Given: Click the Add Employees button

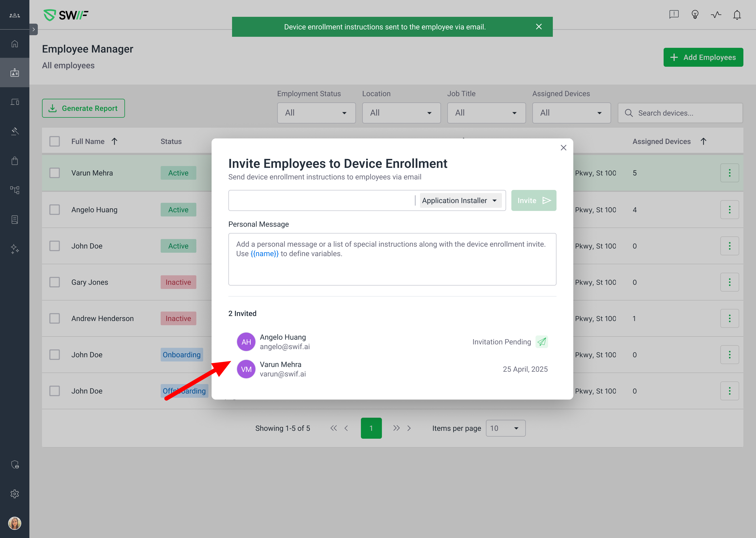Looking at the screenshot, I should point(703,57).
